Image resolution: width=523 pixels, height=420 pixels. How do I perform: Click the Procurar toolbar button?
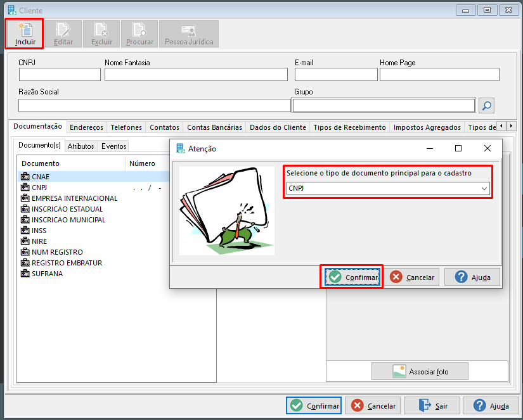139,34
